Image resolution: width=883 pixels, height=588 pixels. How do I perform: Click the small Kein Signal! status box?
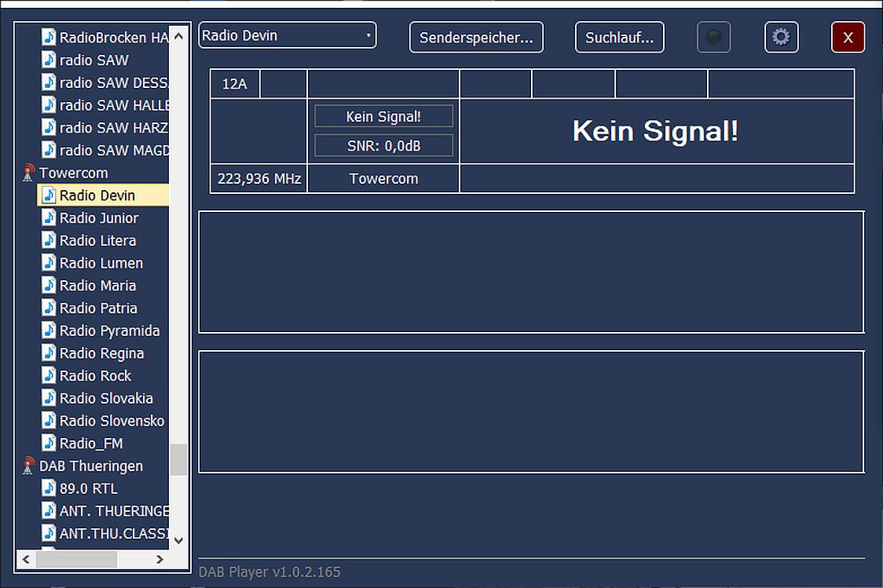[x=383, y=116]
